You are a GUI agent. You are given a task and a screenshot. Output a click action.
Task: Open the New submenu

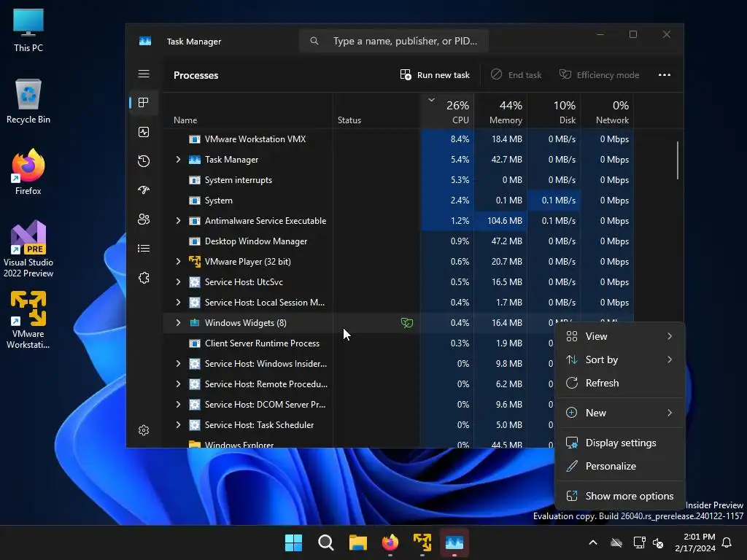pyautogui.click(x=620, y=413)
